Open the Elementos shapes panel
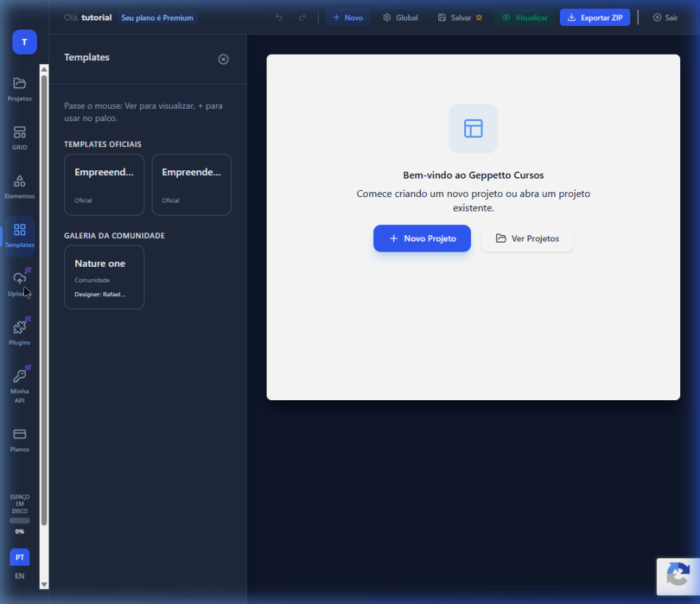The image size is (700, 604). [20, 181]
